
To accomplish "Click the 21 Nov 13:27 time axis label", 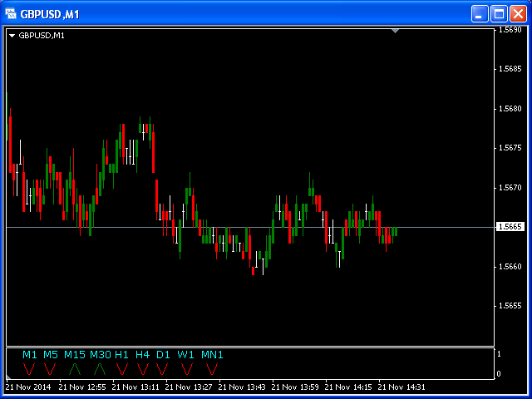I will (x=189, y=387).
